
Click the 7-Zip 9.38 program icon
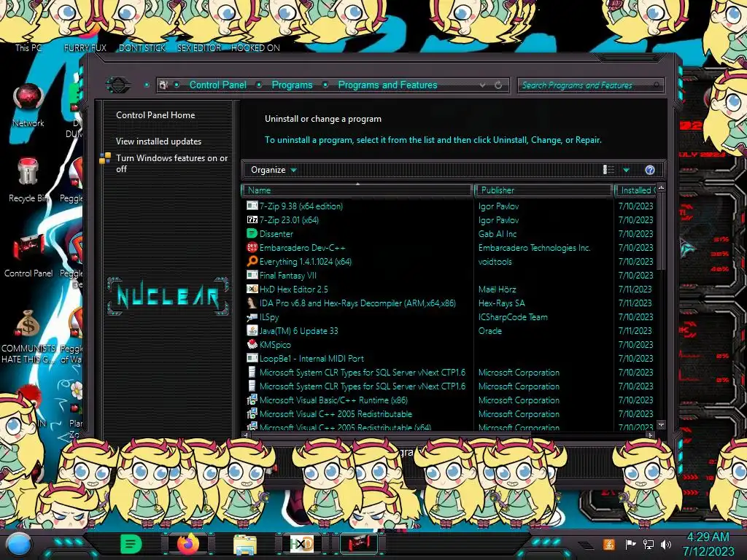coord(252,206)
